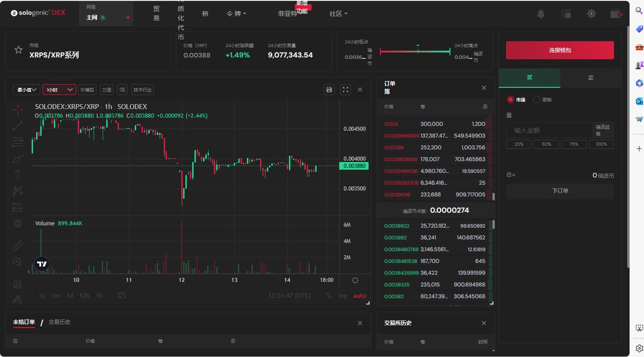Open the 交易历史 tab at the bottom
Viewport: 644px width, 357px height.
60,323
